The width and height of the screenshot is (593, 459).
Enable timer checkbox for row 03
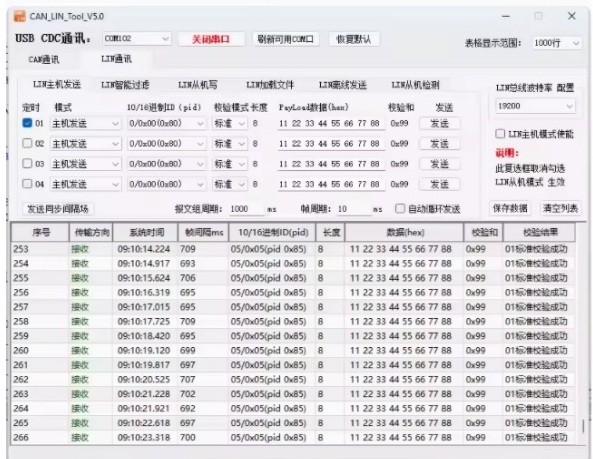27,164
